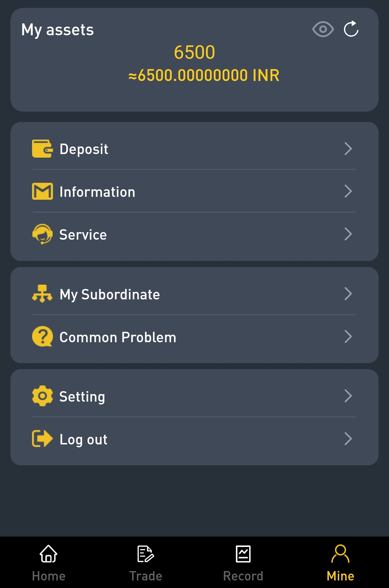Tap the My Subordinate hierarchy icon

point(42,294)
